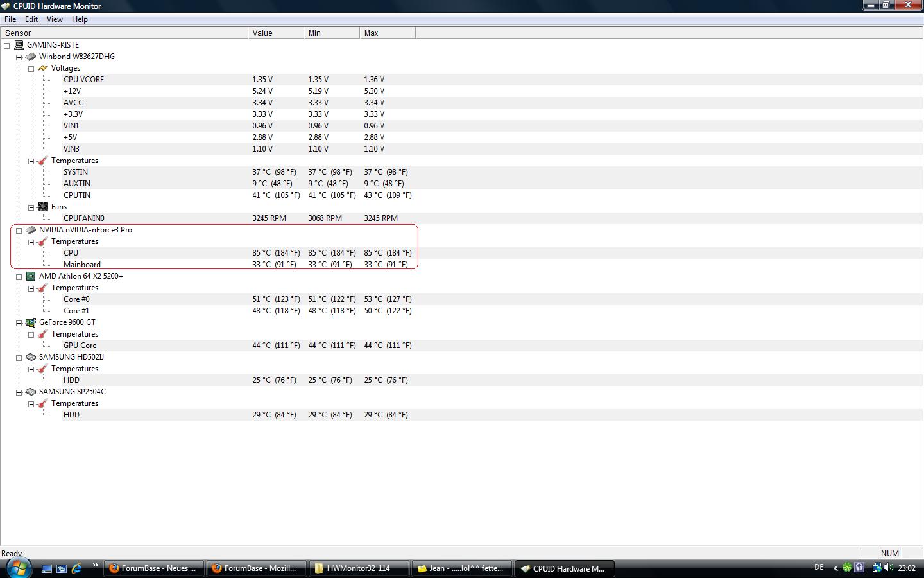Switch to ForumBase - Mozill... taskbar window

pyautogui.click(x=256, y=568)
